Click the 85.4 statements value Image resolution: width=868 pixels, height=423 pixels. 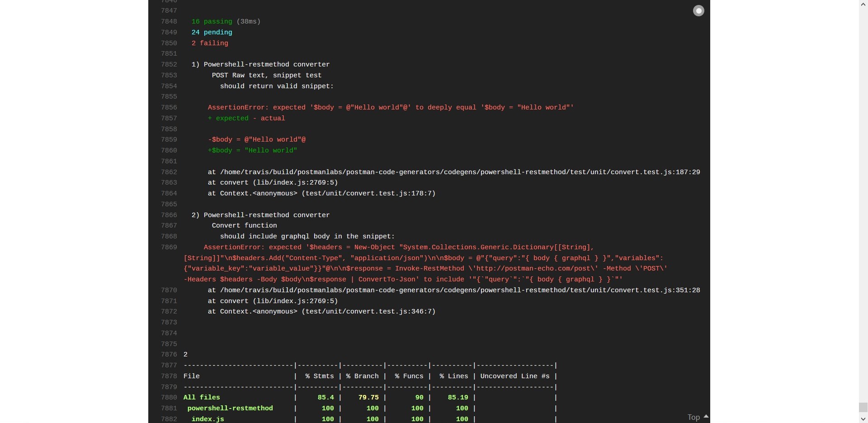(x=325, y=398)
